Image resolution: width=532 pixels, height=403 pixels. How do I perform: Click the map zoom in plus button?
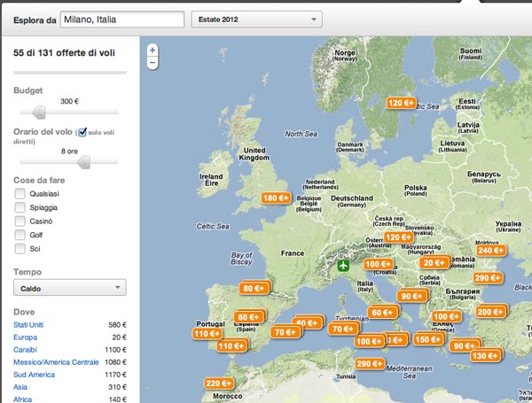(x=153, y=50)
